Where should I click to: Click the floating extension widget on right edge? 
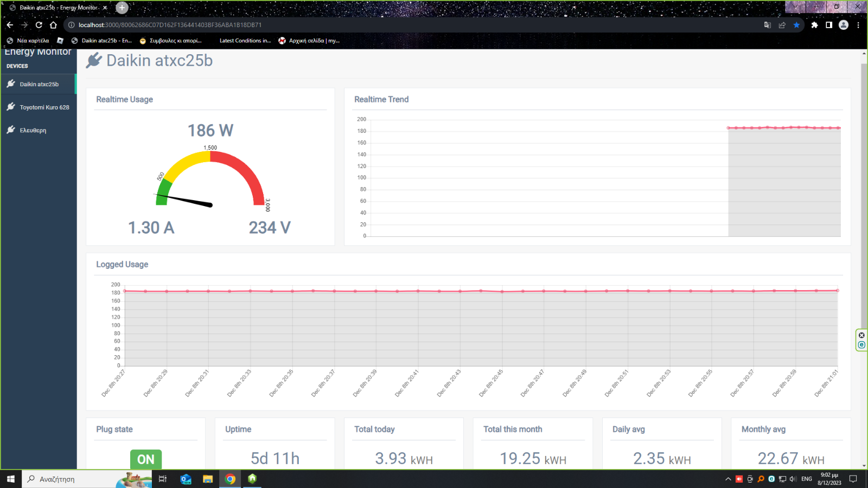coord(861,340)
